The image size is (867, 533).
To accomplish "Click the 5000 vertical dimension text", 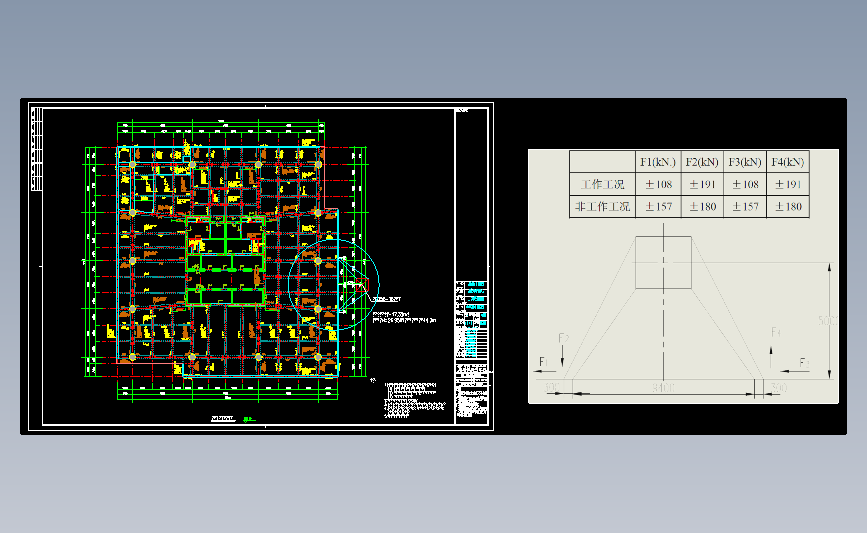I will (x=828, y=321).
